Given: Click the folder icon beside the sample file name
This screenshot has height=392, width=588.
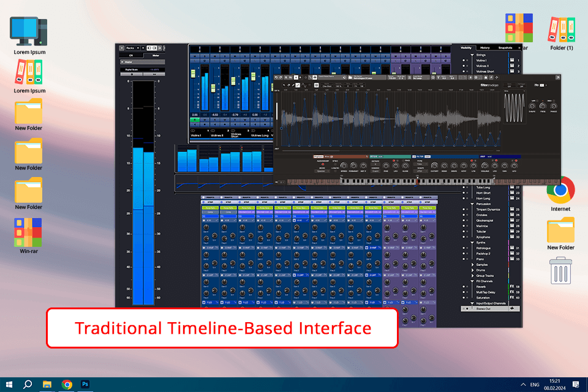Looking at the screenshot, I should pyautogui.click(x=350, y=77).
